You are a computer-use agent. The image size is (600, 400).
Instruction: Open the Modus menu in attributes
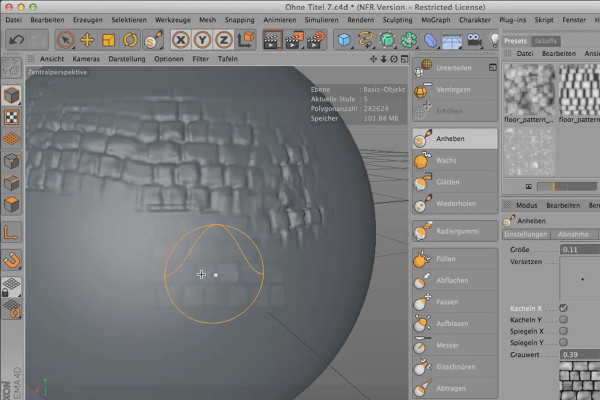(x=527, y=206)
